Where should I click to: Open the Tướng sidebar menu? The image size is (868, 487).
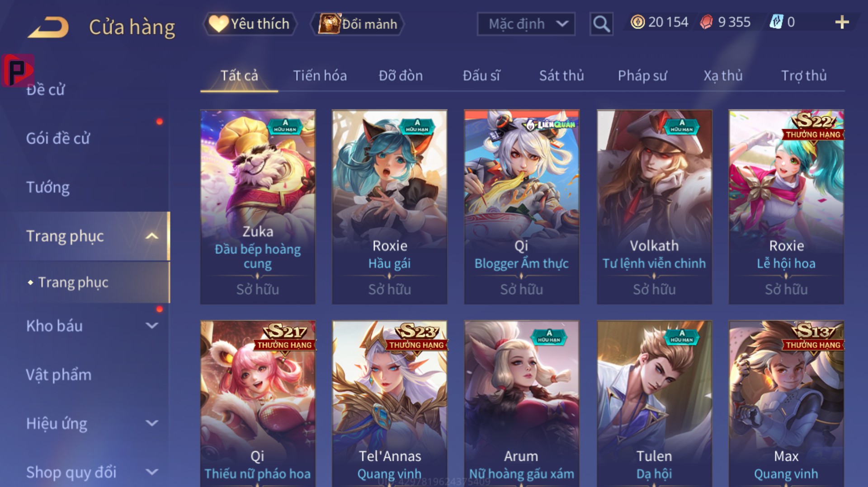coord(48,187)
